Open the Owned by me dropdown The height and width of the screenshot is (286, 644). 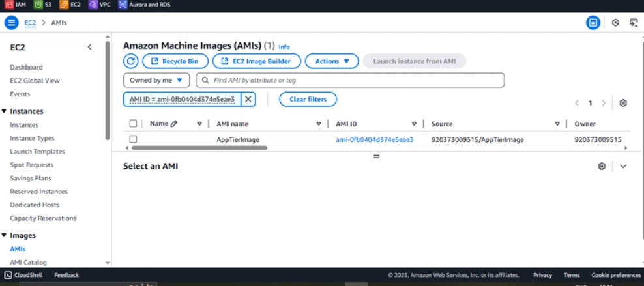(x=156, y=80)
